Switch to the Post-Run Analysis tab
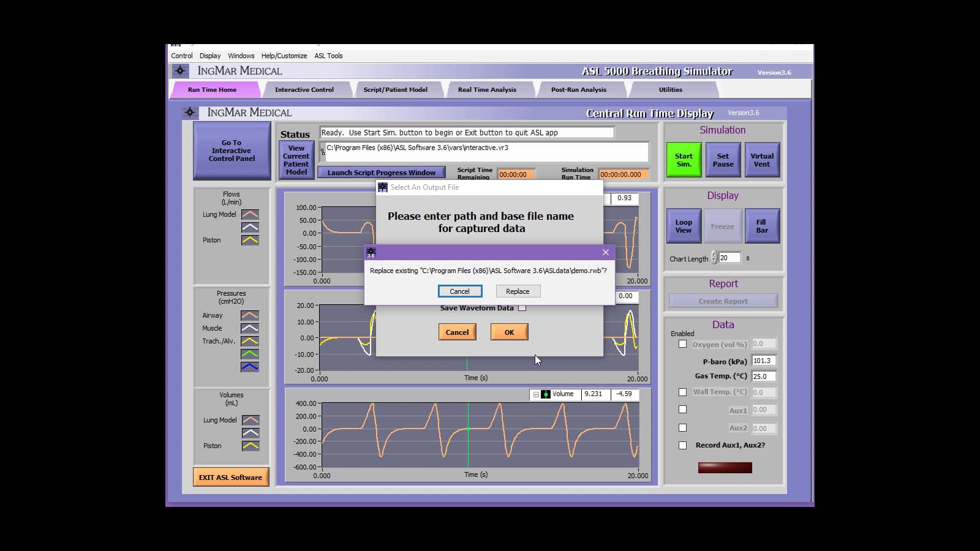Image resolution: width=980 pixels, height=551 pixels. point(578,89)
